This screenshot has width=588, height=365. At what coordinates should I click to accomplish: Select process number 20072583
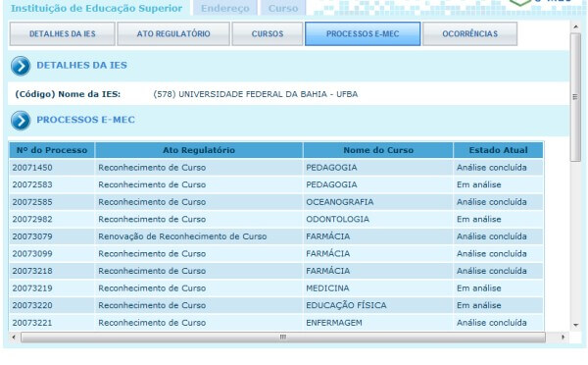coord(32,184)
